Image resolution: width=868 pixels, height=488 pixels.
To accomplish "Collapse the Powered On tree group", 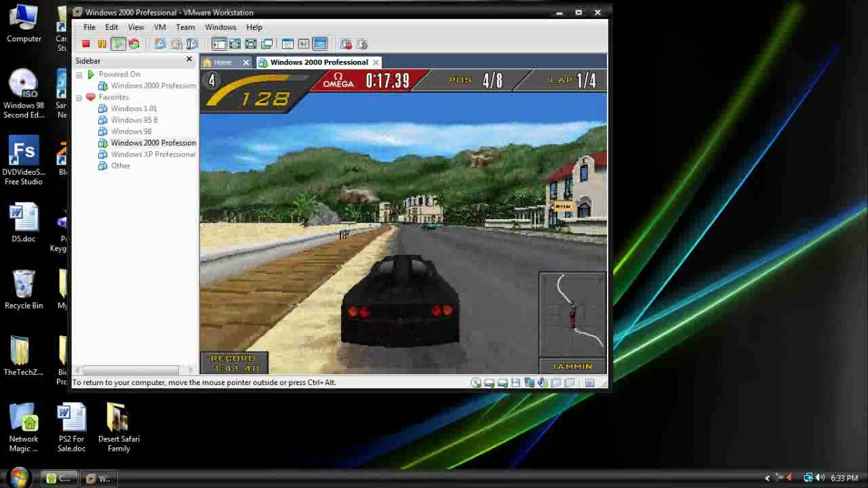I will [79, 75].
